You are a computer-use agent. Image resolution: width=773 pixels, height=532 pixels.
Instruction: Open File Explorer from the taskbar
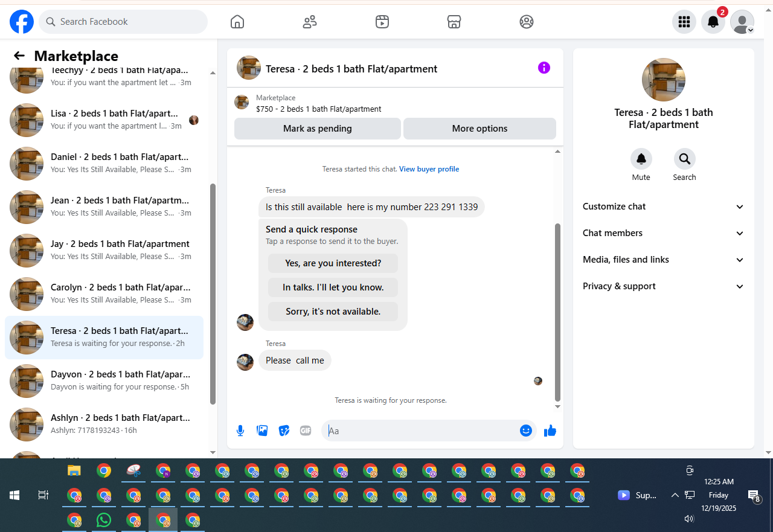click(x=74, y=470)
